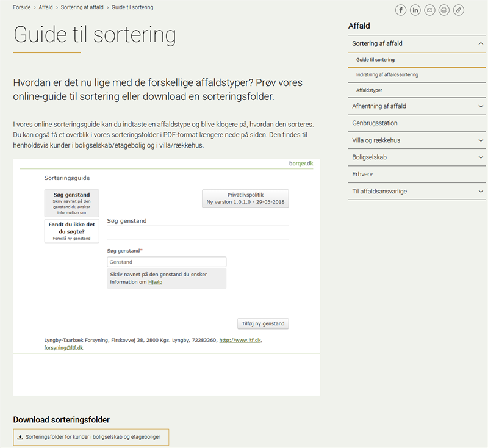Click the Hjælp link below search field
This screenshot has width=488, height=448.
(155, 282)
